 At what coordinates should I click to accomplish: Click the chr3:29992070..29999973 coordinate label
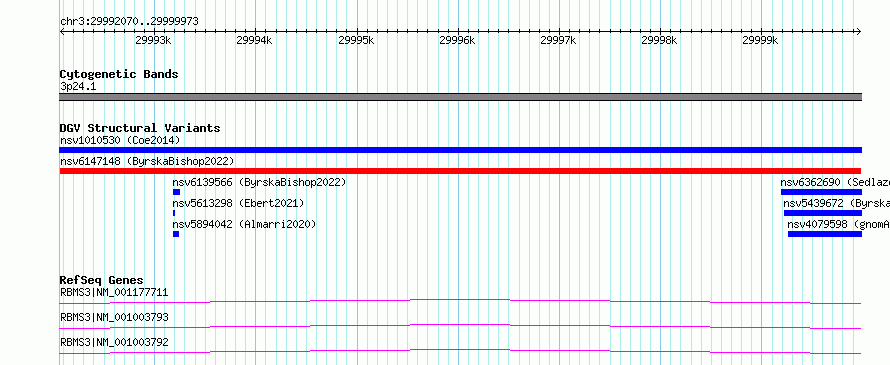[x=129, y=21]
